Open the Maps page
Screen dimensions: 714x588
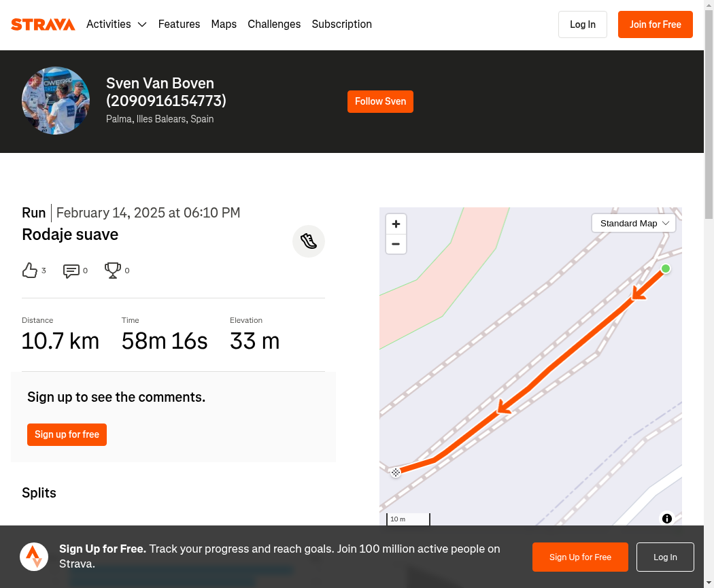[x=224, y=24]
